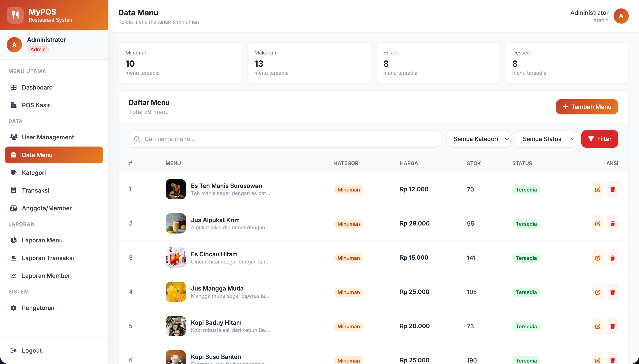The width and height of the screenshot is (639, 364).
Task: Go to User Management
Action: pos(54,137)
